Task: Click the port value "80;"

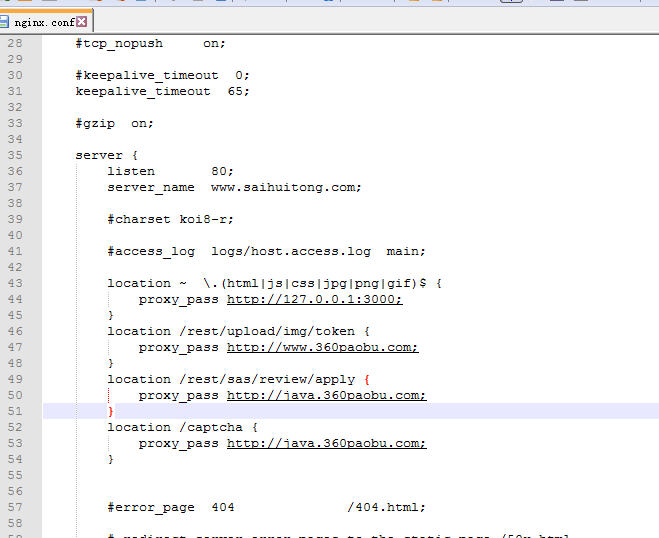Action: (x=222, y=171)
